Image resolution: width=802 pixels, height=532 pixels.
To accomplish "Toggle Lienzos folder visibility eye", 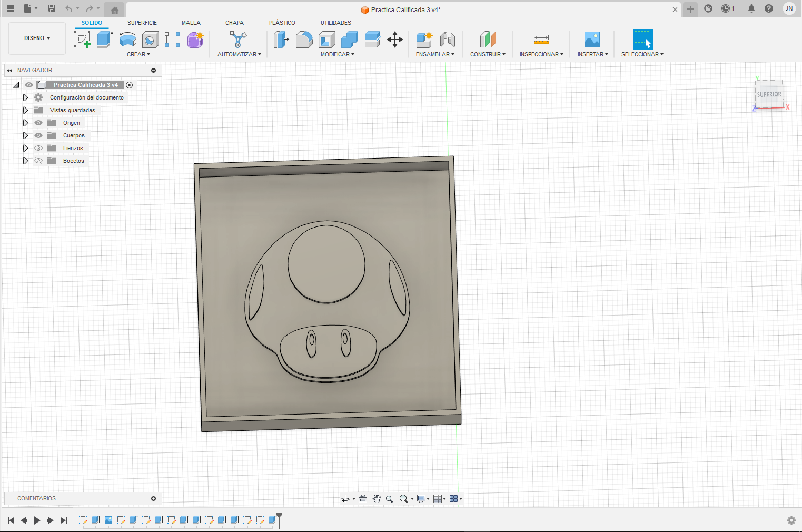I will pos(38,148).
